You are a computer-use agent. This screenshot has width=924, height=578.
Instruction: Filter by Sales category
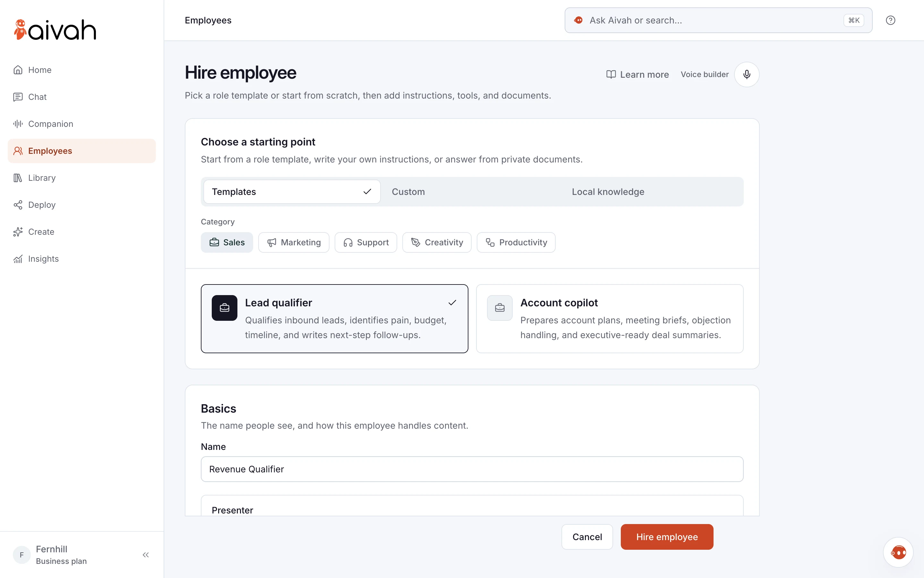(x=227, y=242)
